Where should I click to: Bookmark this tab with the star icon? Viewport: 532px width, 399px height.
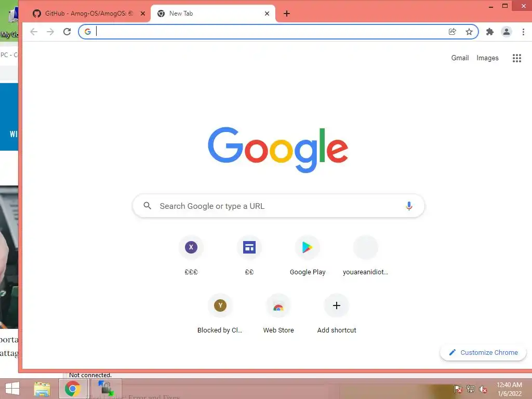point(469,32)
